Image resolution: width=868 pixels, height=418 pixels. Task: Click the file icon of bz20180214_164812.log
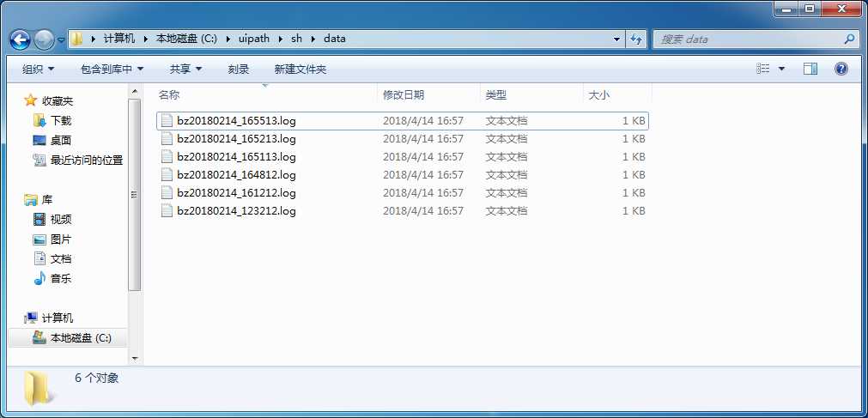(167, 175)
